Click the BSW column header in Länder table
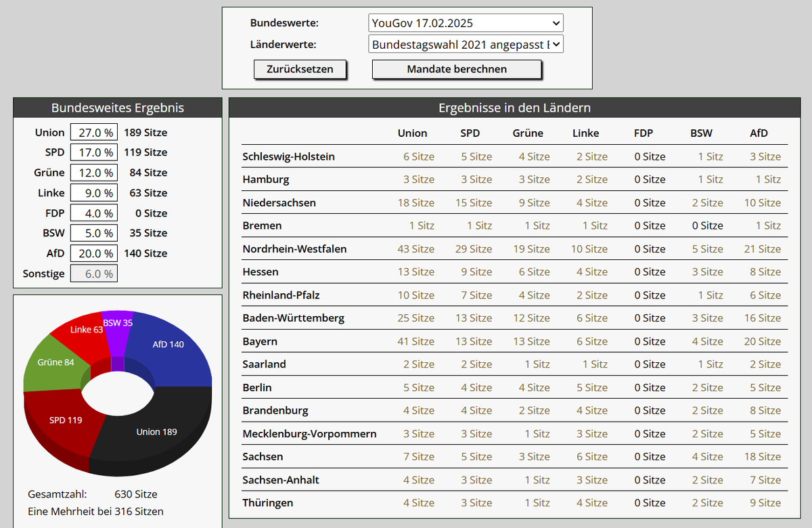812x528 pixels. point(701,133)
